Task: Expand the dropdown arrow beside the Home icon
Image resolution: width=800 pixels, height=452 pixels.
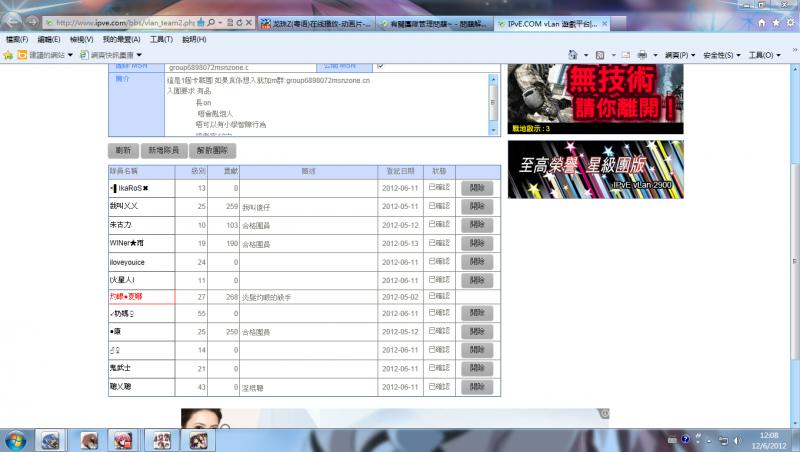Action: point(586,55)
